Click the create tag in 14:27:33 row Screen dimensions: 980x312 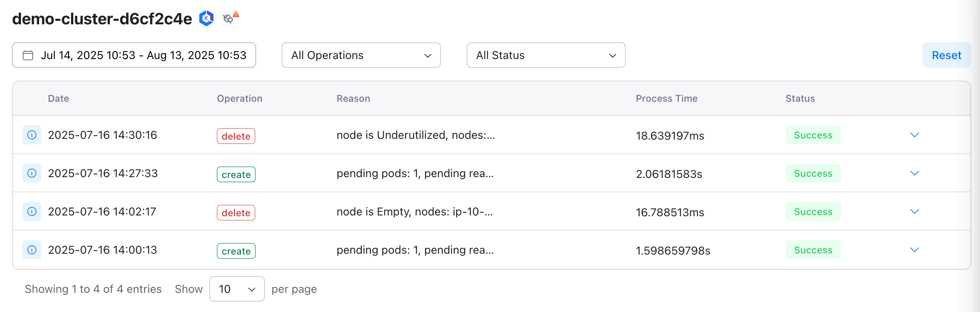point(236,174)
